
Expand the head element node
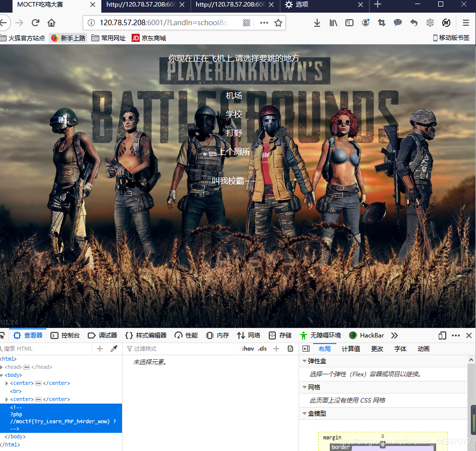click(2, 367)
